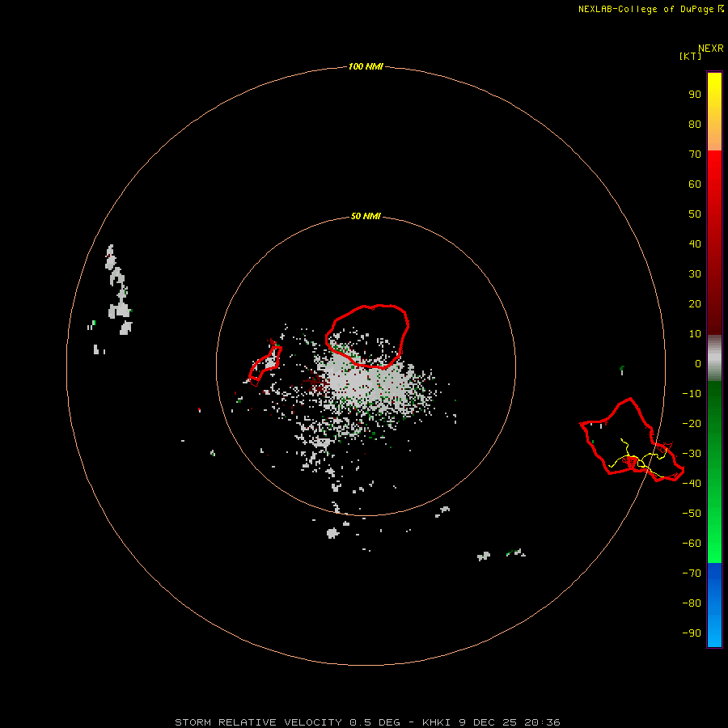The height and width of the screenshot is (728, 728).
Task: Click the 70 knot scale label
Action: tap(695, 154)
